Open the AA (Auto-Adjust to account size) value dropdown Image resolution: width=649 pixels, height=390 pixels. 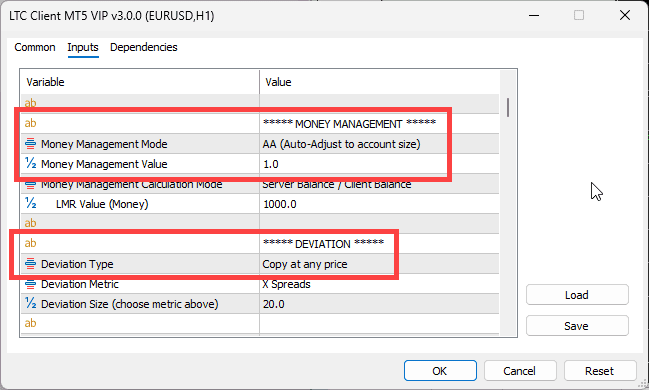tap(379, 144)
